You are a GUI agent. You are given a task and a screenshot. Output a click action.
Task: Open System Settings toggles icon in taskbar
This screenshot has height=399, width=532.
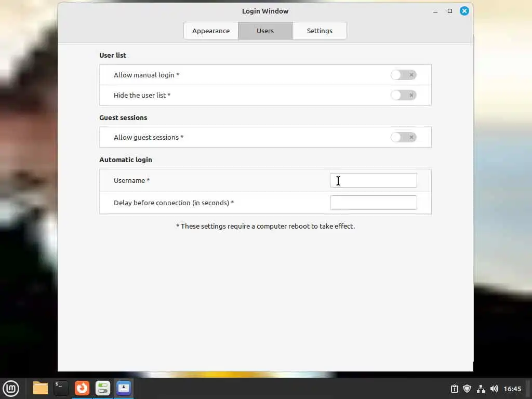(102, 388)
